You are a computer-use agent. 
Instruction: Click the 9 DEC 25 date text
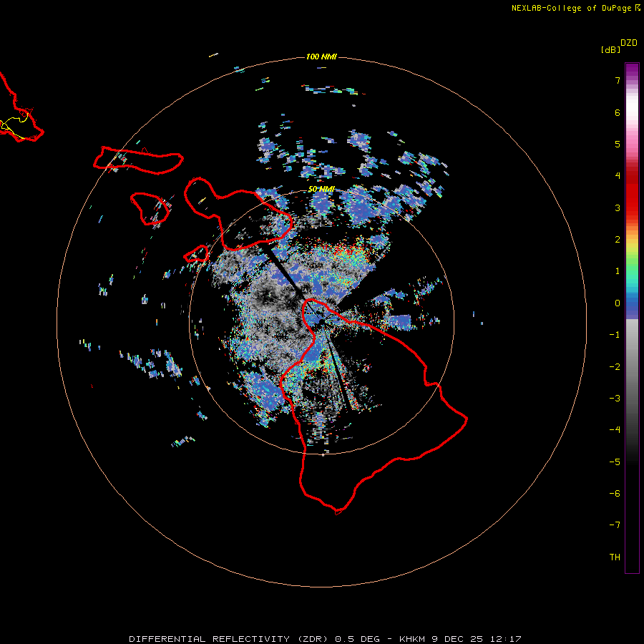click(x=457, y=639)
